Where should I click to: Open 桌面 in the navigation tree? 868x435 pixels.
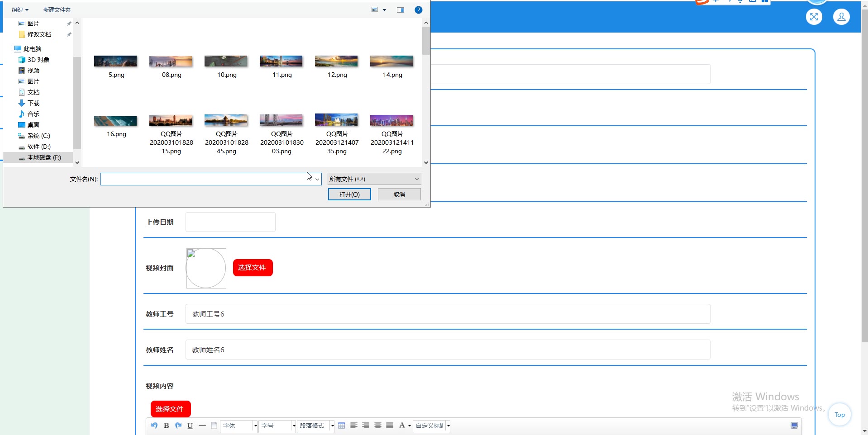33,125
